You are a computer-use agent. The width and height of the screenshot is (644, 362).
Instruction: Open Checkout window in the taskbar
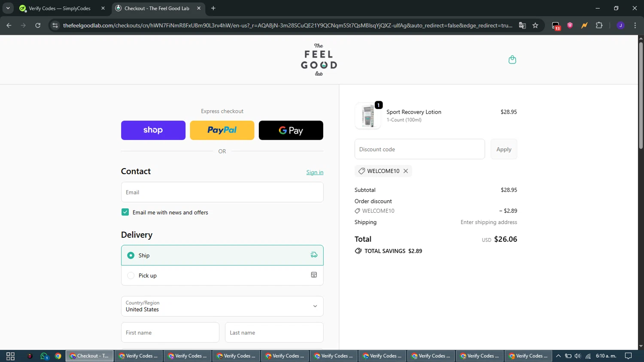90,356
